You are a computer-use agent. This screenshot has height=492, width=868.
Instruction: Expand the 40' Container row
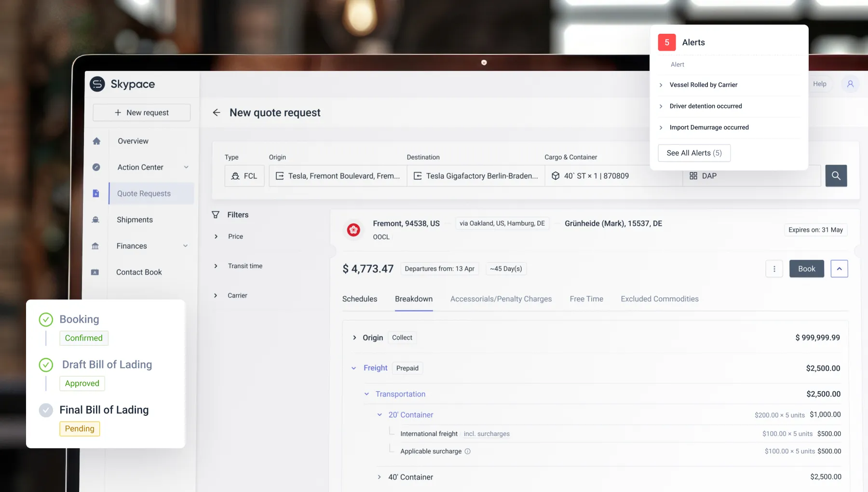(x=379, y=477)
